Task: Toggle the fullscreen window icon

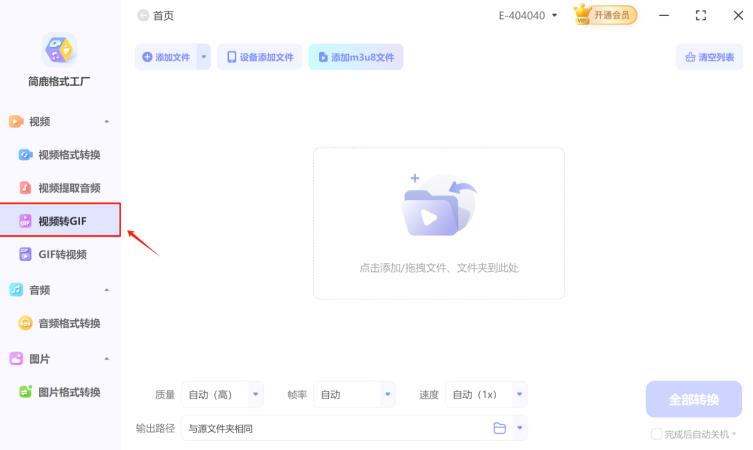Action: click(701, 15)
